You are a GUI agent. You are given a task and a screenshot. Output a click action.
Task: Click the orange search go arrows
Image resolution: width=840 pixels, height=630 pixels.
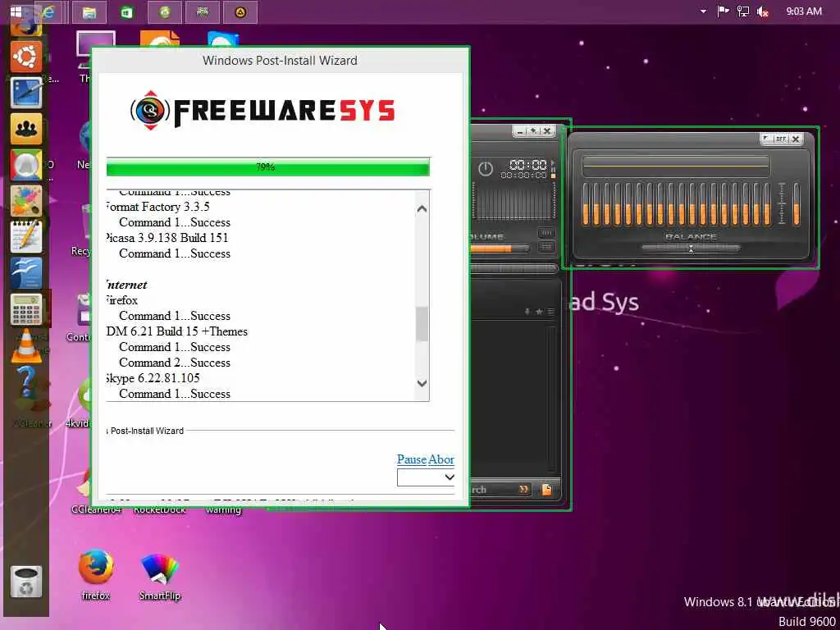click(x=523, y=489)
